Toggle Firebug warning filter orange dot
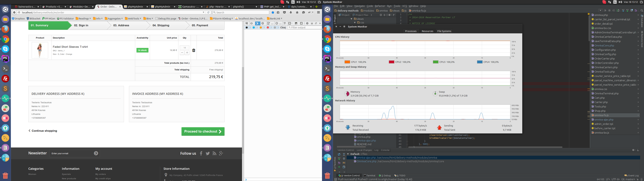Screen dimensions: 644x181 point(261,27)
